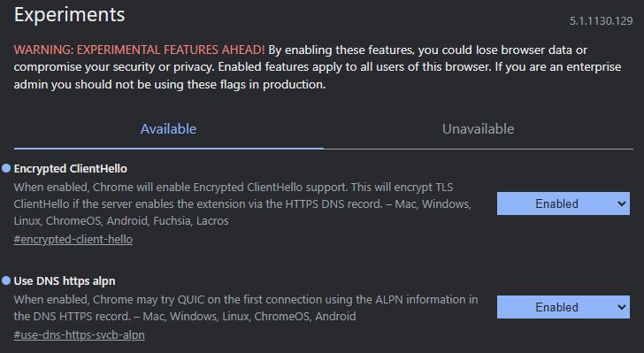
Task: Click the red WARNING: EXPERIMENTAL FEATURES AHEAD text
Action: 139,50
